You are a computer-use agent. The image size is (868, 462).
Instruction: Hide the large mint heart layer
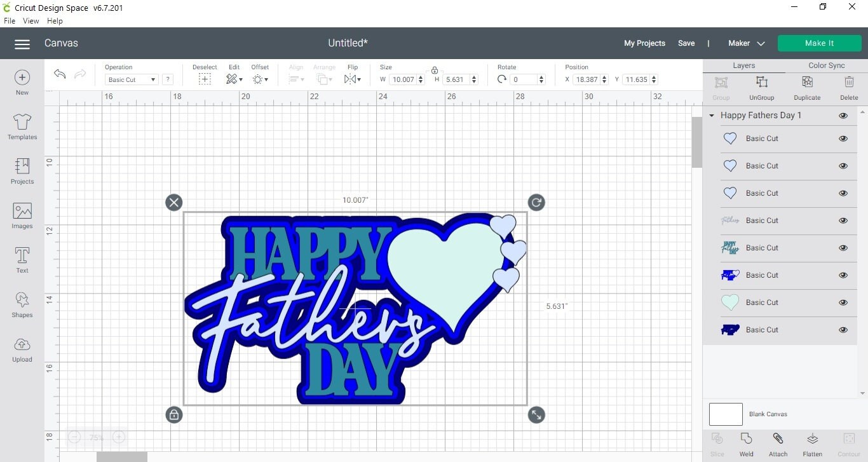(843, 302)
